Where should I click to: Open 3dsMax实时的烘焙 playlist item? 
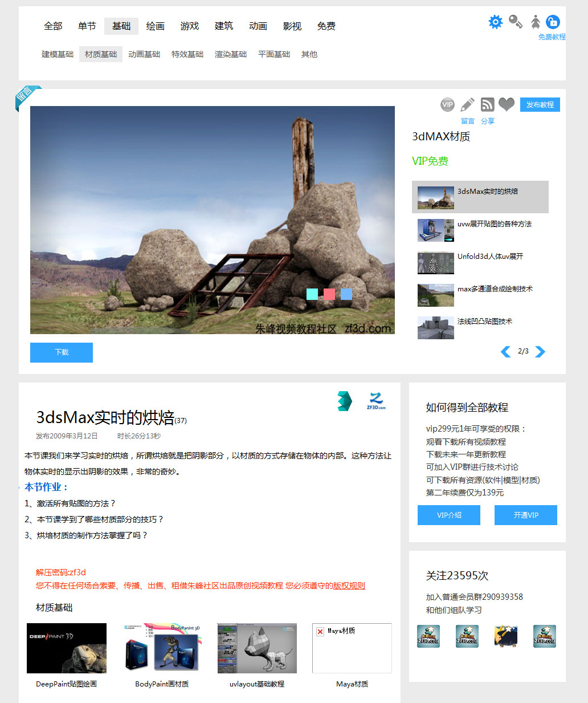coord(480,197)
